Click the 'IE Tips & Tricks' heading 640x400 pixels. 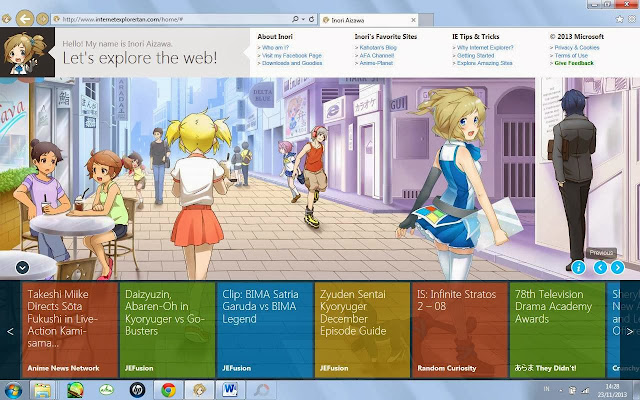(x=476, y=36)
